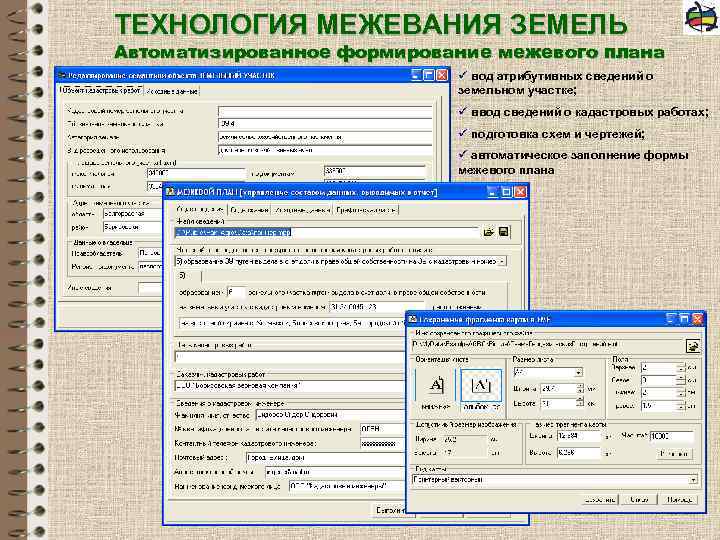Click the legal entity name field in Межевой план
720x540 pixels.
point(347,486)
